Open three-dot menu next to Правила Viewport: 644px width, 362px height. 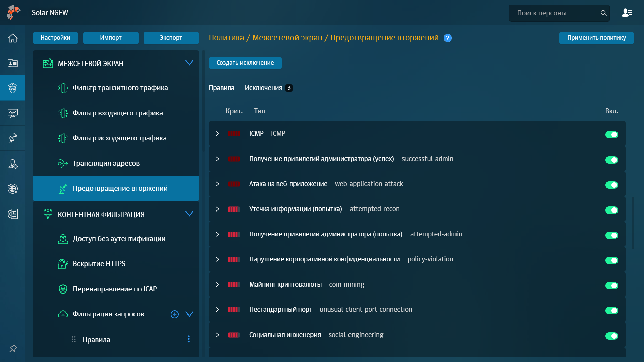point(189,339)
